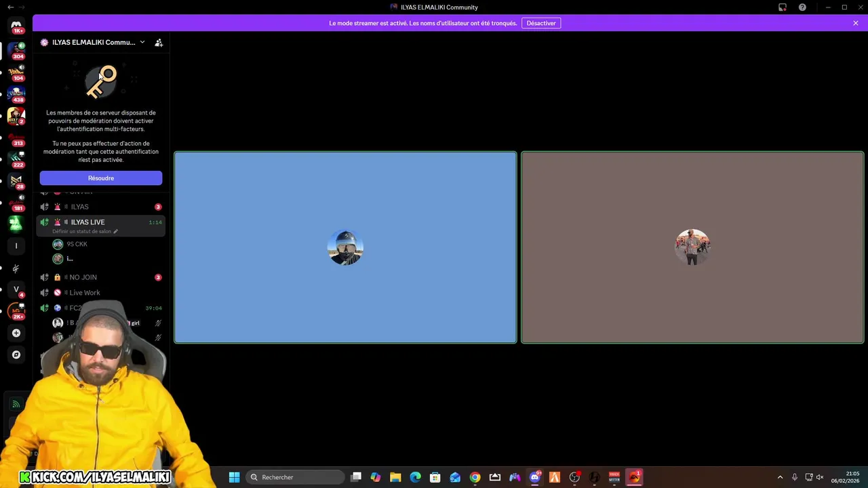The height and width of the screenshot is (488, 868).
Task: Open Microsoft Edge from the taskbar
Action: pyautogui.click(x=415, y=477)
